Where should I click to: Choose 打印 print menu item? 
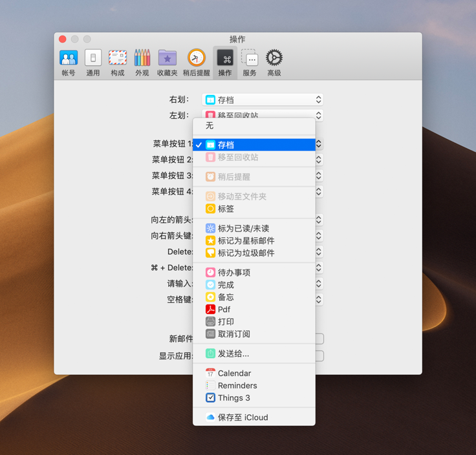[x=254, y=321]
